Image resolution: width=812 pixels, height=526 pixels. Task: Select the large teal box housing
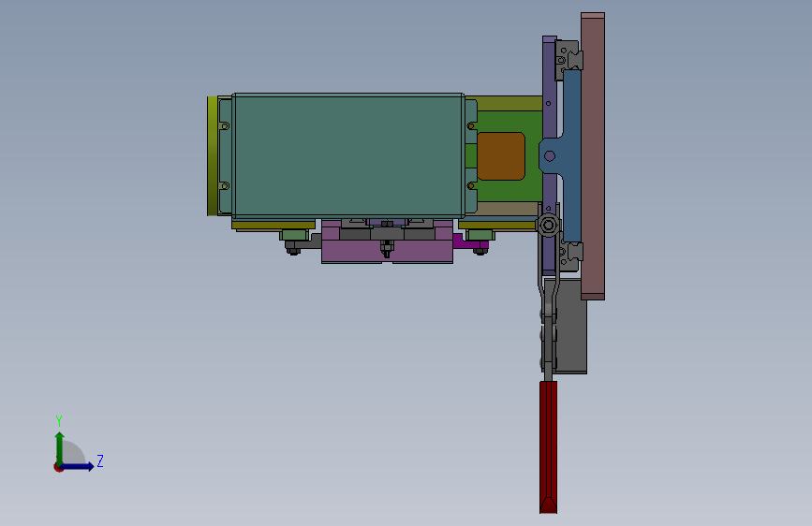(x=348, y=155)
